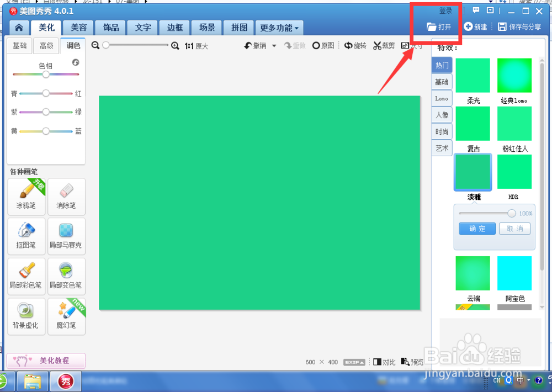Toggle the 对比 compare view
552x392 pixels.
click(x=384, y=362)
